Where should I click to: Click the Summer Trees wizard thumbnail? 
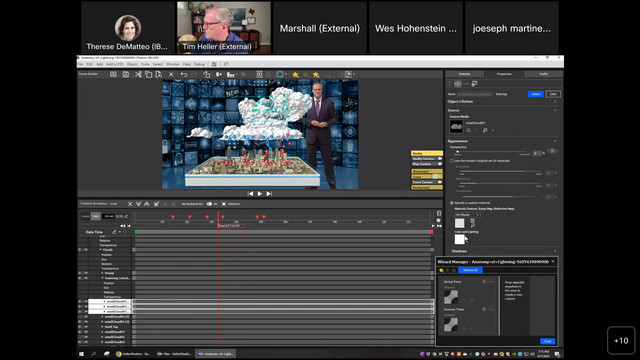click(451, 324)
